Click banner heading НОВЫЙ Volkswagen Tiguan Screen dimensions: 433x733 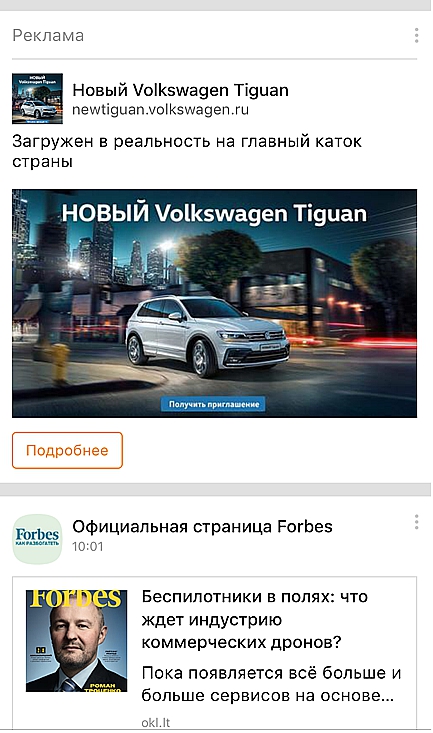tap(214, 213)
